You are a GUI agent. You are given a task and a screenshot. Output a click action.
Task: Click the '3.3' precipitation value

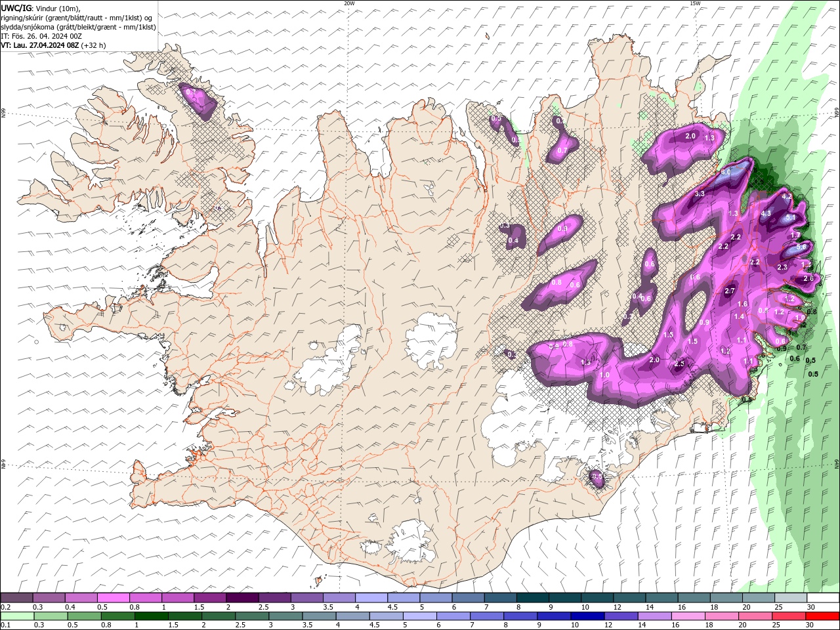700,194
